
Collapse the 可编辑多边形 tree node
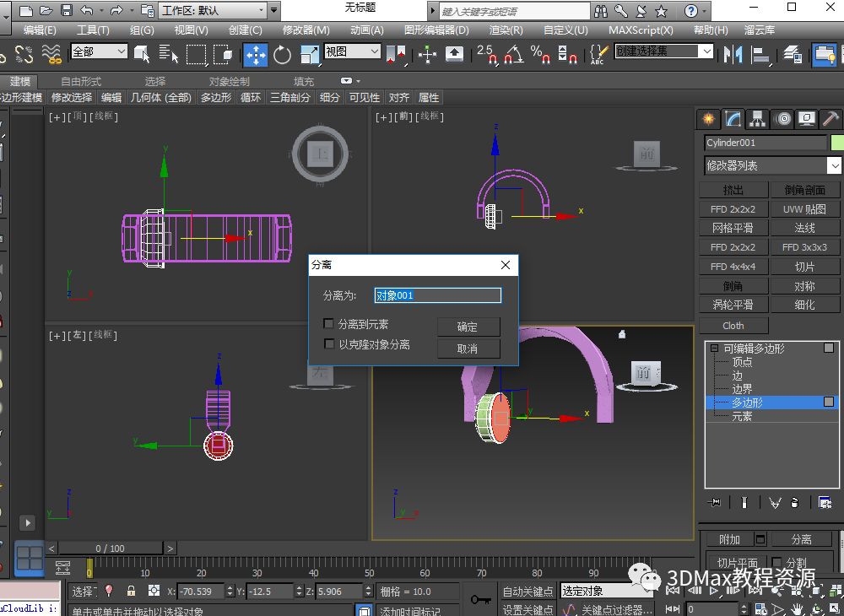(714, 349)
